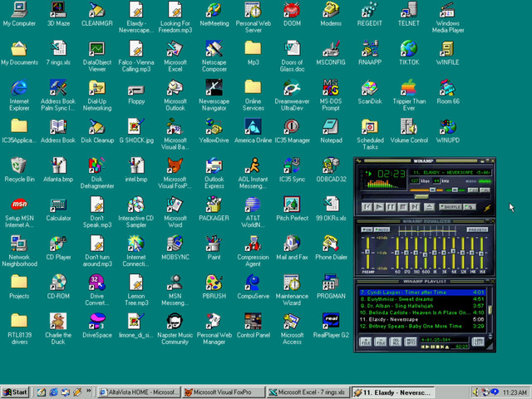Toggle the equalizer ON button

pos(367,229)
